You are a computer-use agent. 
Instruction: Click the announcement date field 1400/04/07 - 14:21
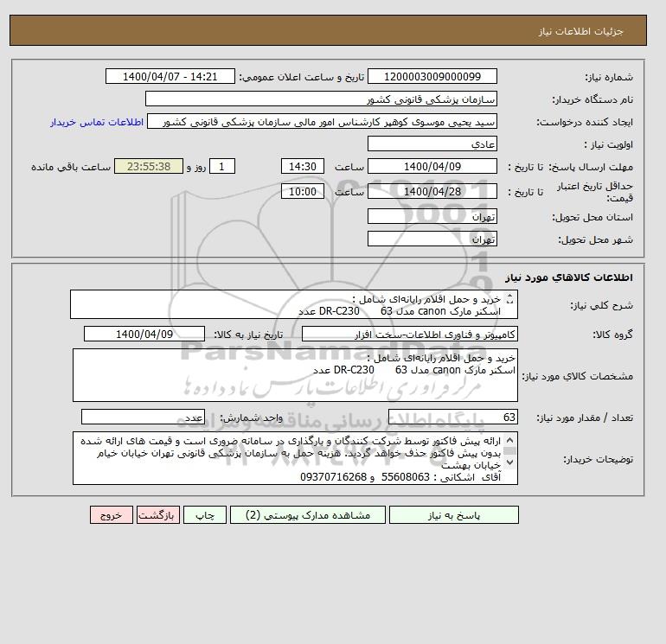170,76
